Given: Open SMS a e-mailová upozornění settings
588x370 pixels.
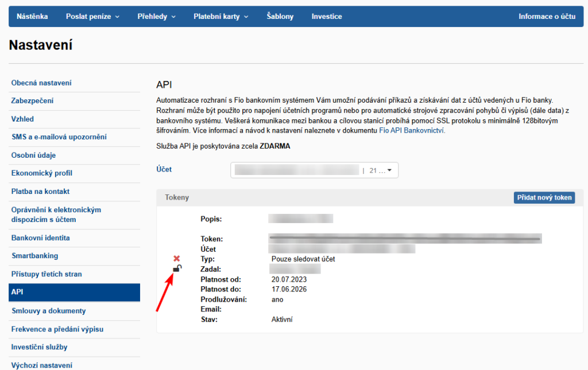Looking at the screenshot, I should click(59, 137).
